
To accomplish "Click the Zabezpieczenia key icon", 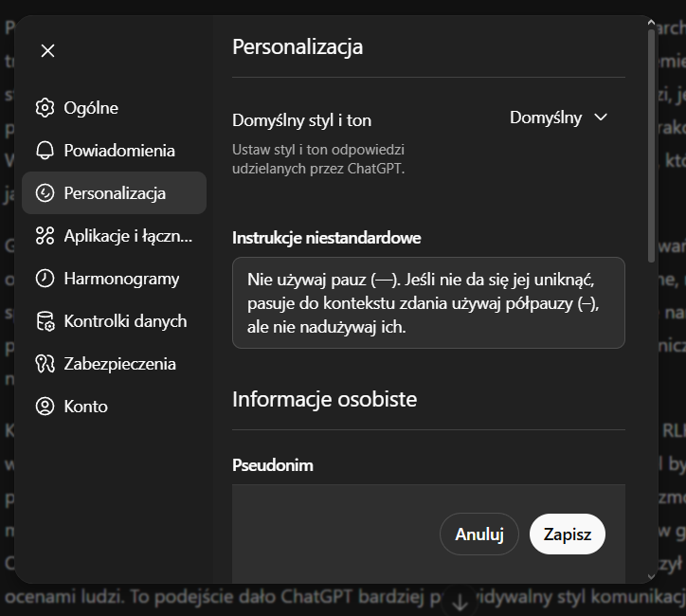I will 45,364.
